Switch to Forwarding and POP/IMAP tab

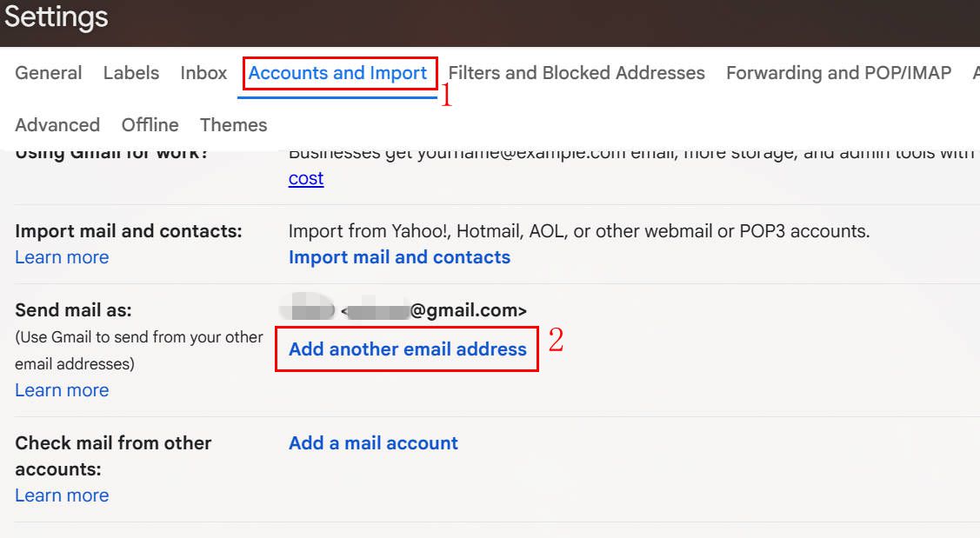(838, 73)
